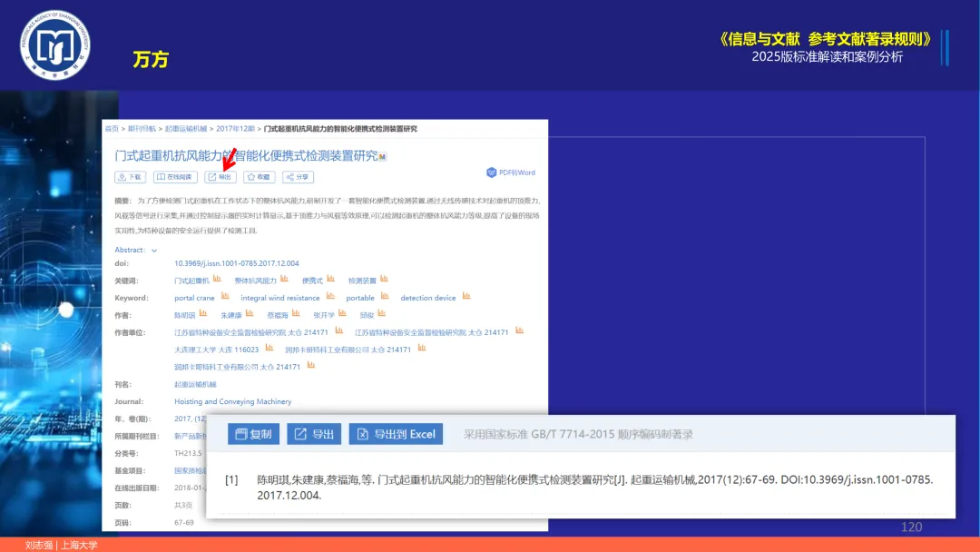Click the 摘要 abstract paragraph
This screenshot has height=552, width=980.
(x=327, y=216)
